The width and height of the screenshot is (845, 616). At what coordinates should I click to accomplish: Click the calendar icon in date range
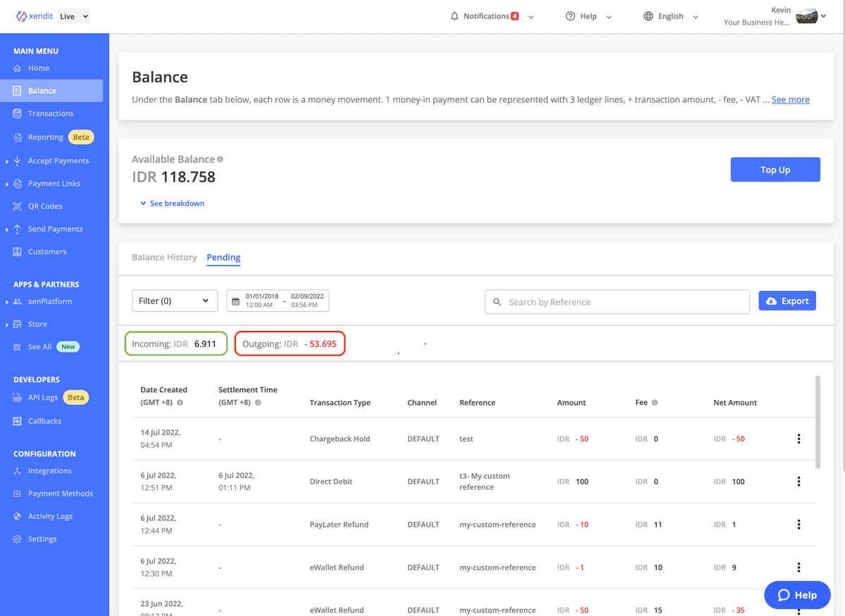click(236, 301)
